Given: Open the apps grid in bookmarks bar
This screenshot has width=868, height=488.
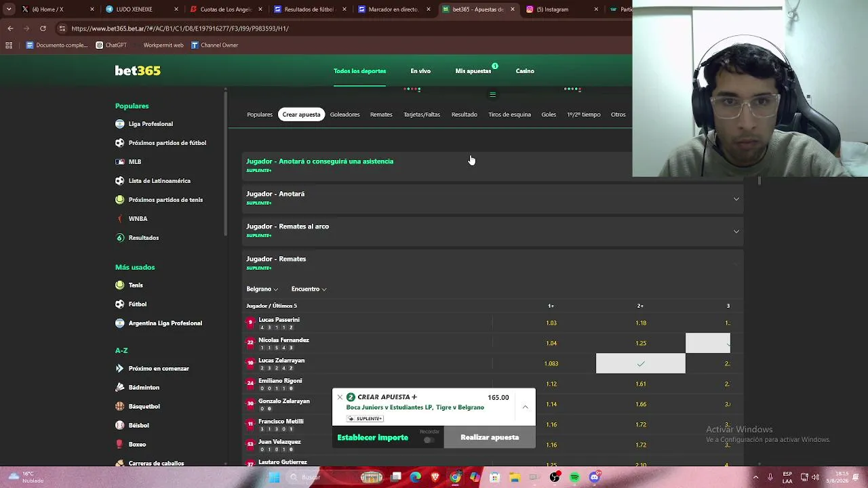Looking at the screenshot, I should (9, 45).
